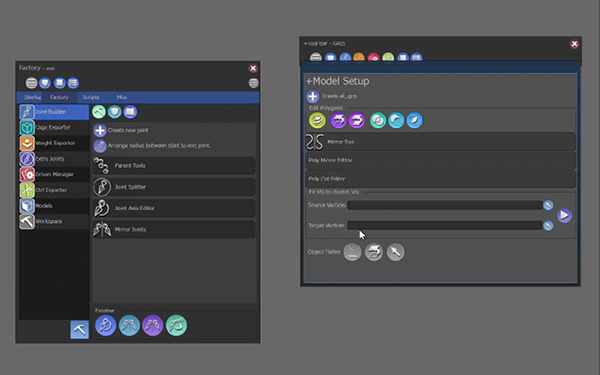Click the Arrange radius between joints icon
600x375 pixels.
(x=100, y=146)
